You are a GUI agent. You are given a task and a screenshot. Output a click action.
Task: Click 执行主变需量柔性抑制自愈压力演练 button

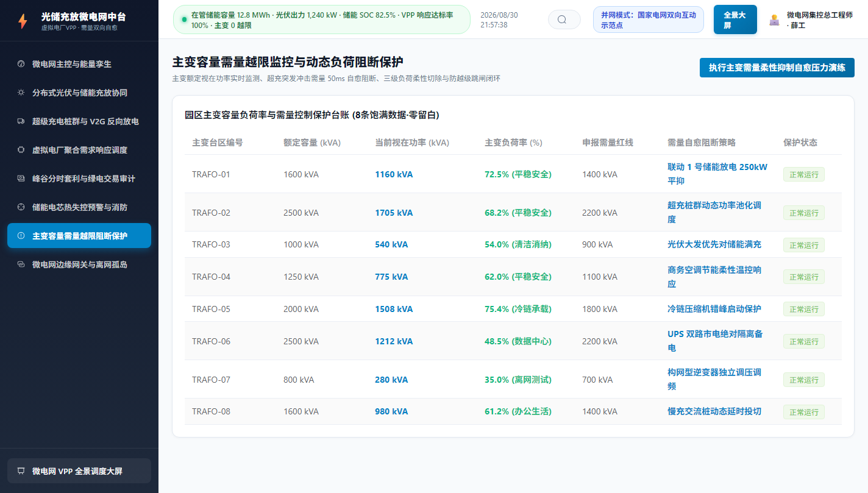pos(777,67)
